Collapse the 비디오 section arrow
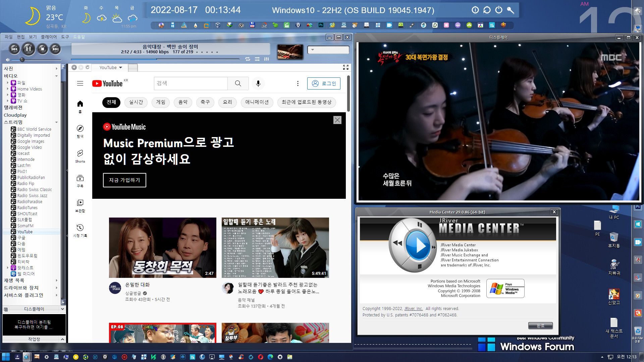The image size is (644, 362). (x=56, y=76)
